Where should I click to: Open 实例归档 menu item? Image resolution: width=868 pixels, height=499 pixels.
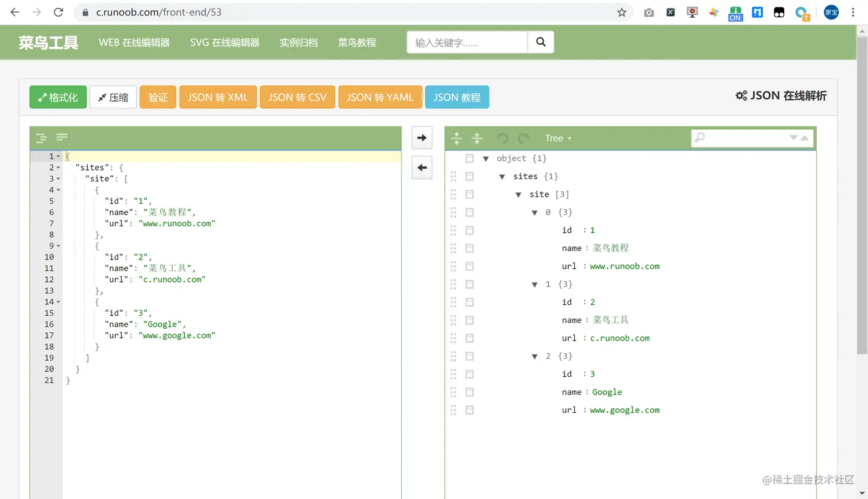tap(299, 42)
